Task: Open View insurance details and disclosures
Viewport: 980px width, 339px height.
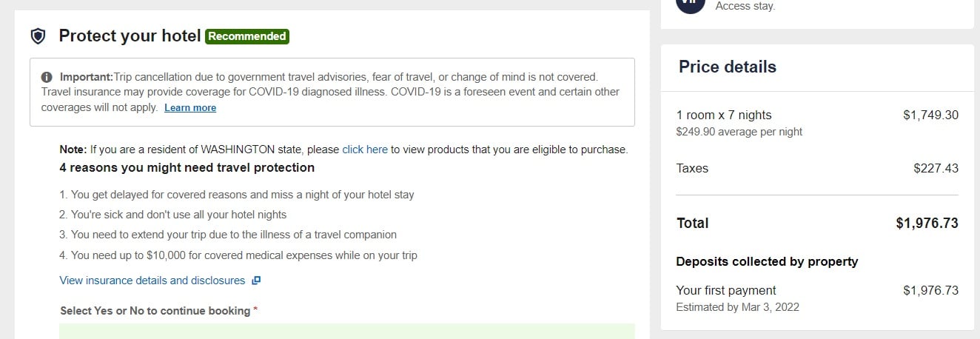Action: (x=152, y=281)
